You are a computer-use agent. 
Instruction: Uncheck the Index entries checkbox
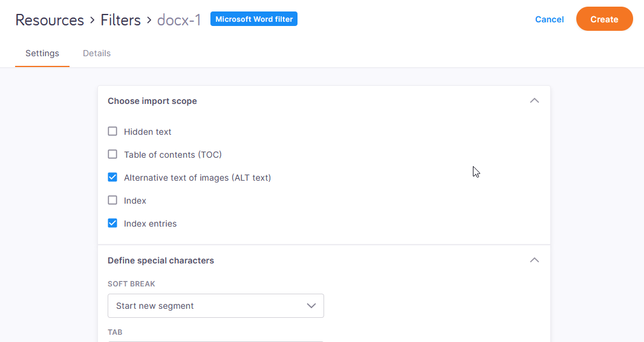[112, 224]
